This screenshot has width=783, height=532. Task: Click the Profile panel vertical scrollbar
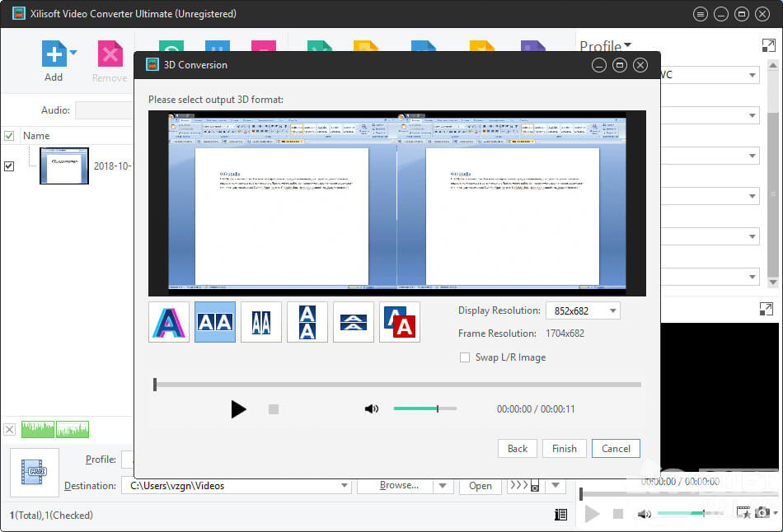pyautogui.click(x=772, y=174)
